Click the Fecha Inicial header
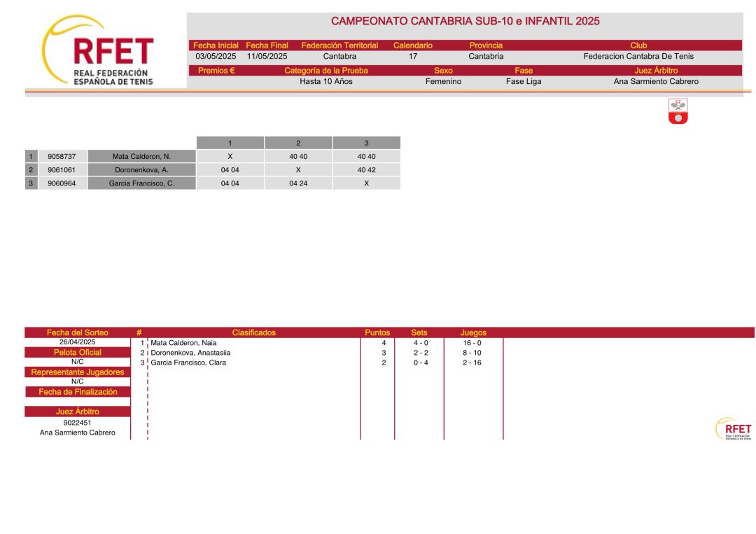Viewport: 756px width, 534px height. (216, 45)
